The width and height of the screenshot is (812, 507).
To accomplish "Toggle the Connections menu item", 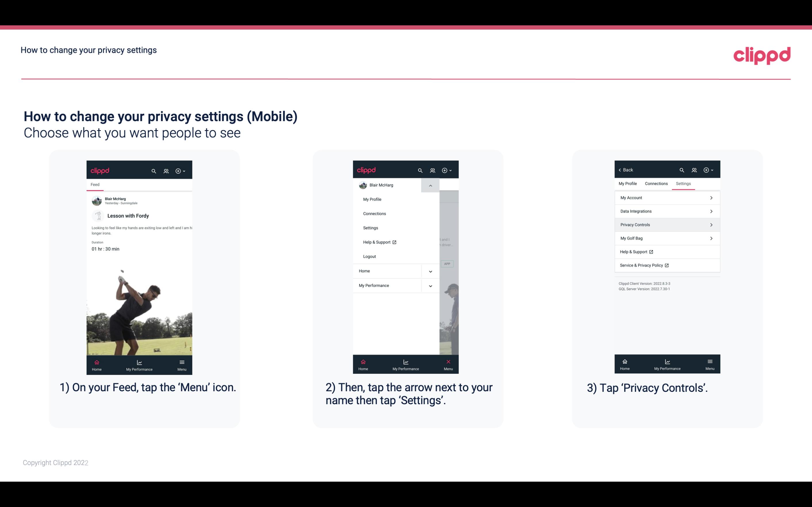I will (x=374, y=213).
